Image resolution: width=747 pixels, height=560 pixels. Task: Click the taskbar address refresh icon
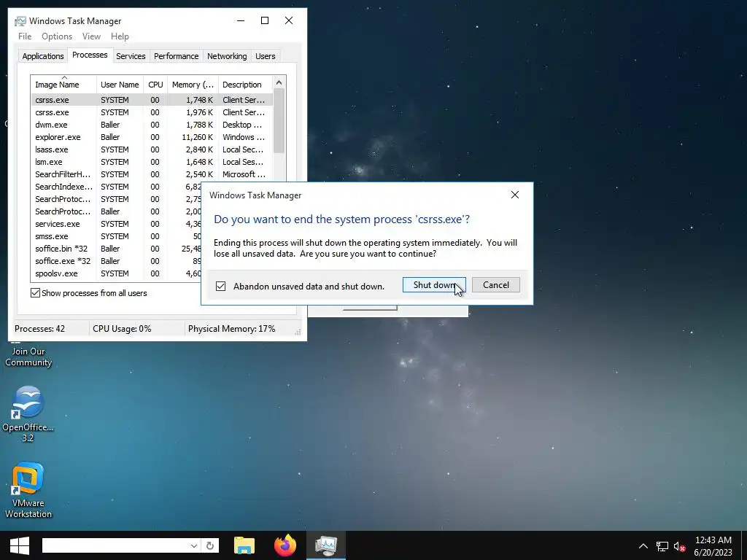click(210, 545)
